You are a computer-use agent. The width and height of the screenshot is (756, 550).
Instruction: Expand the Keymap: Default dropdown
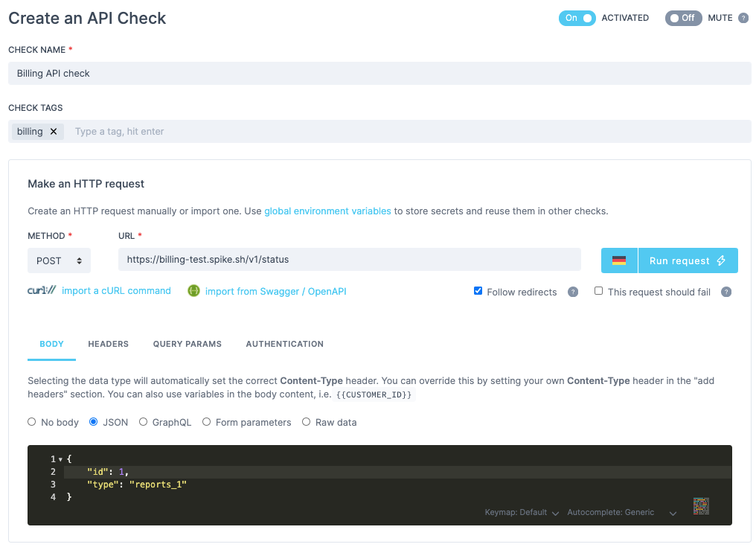pos(522,512)
